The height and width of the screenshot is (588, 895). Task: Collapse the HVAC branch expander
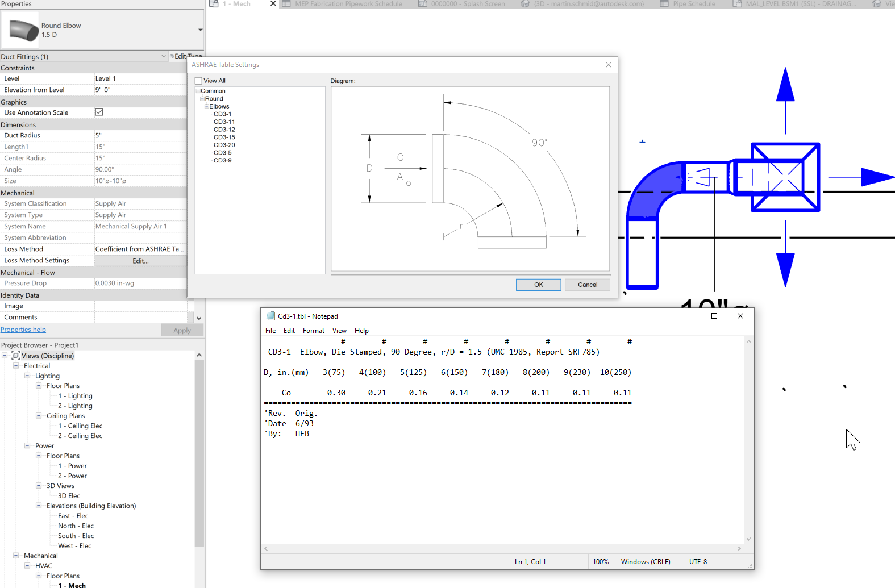pyautogui.click(x=27, y=566)
